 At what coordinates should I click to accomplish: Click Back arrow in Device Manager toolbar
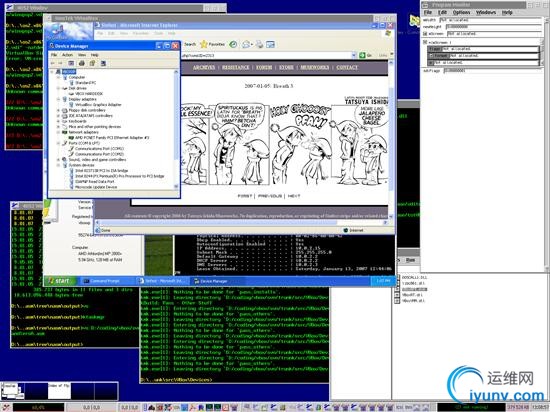point(53,63)
